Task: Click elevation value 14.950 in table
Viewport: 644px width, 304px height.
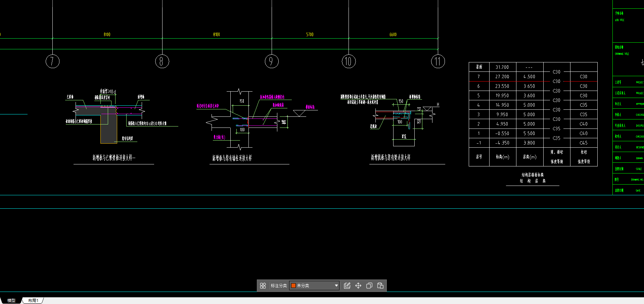Action: click(x=502, y=105)
